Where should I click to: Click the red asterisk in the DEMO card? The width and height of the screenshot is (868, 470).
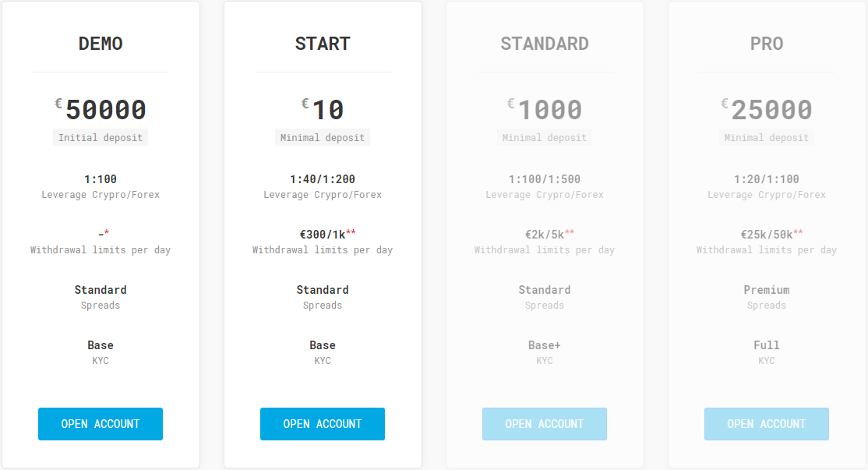tap(107, 233)
